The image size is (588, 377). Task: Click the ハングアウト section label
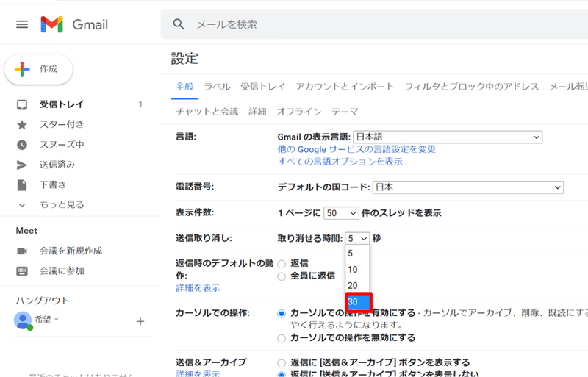coord(43,301)
